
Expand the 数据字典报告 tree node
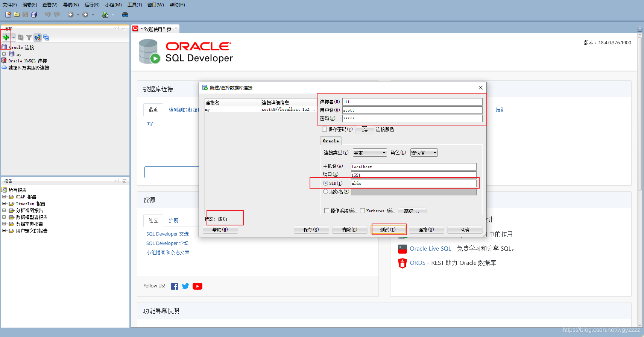(x=4, y=224)
